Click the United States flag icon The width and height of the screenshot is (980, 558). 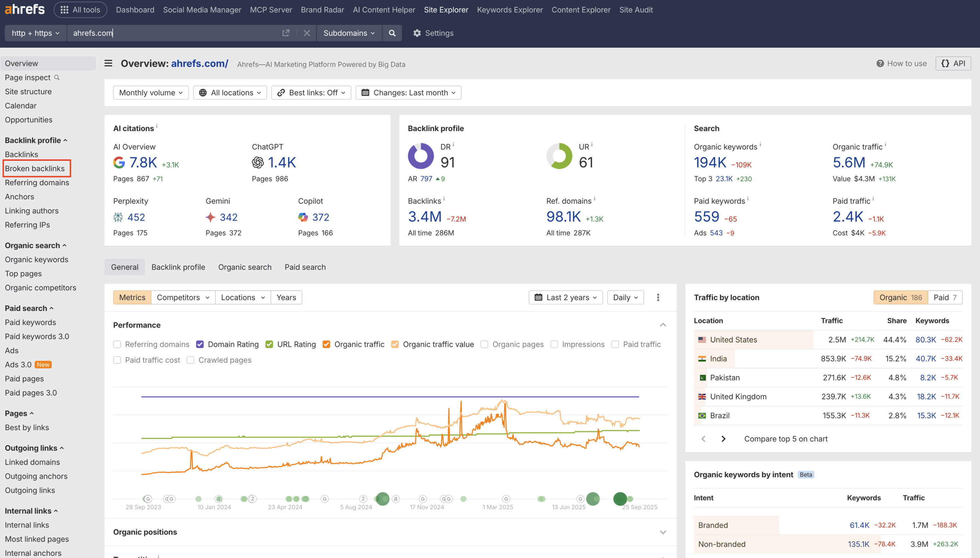tap(702, 340)
